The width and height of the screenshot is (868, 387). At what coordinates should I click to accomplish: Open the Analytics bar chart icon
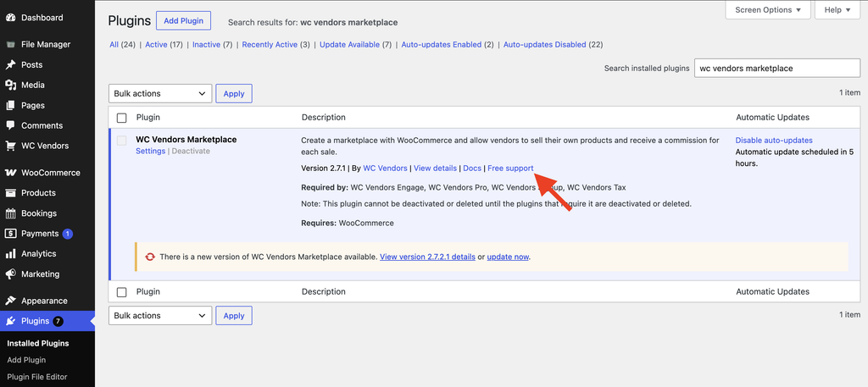point(10,254)
